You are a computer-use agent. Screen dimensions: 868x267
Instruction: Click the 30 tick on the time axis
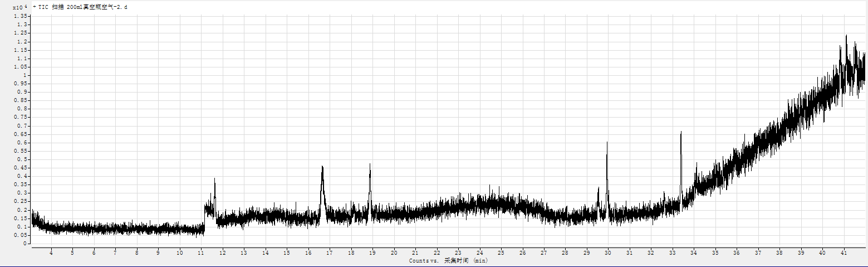pos(608,253)
